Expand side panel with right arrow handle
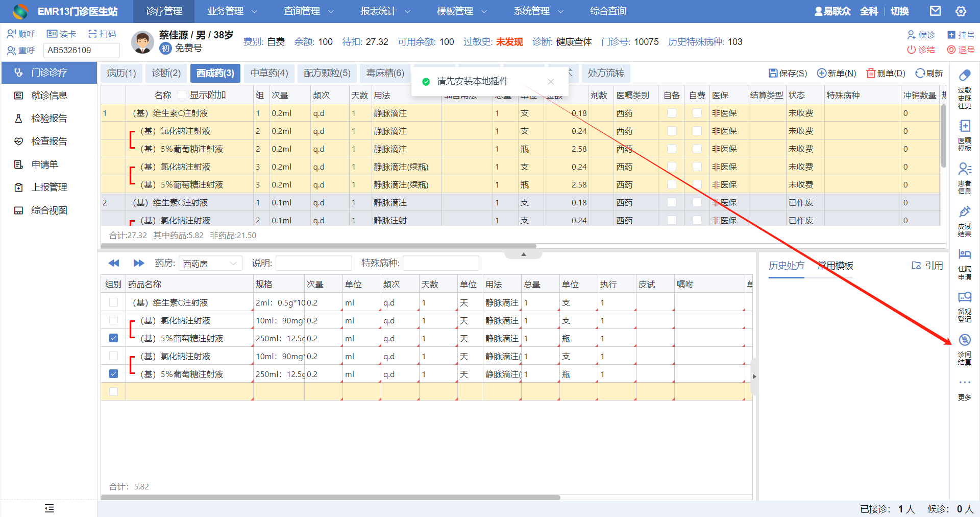The height and width of the screenshot is (517, 980). [754, 377]
